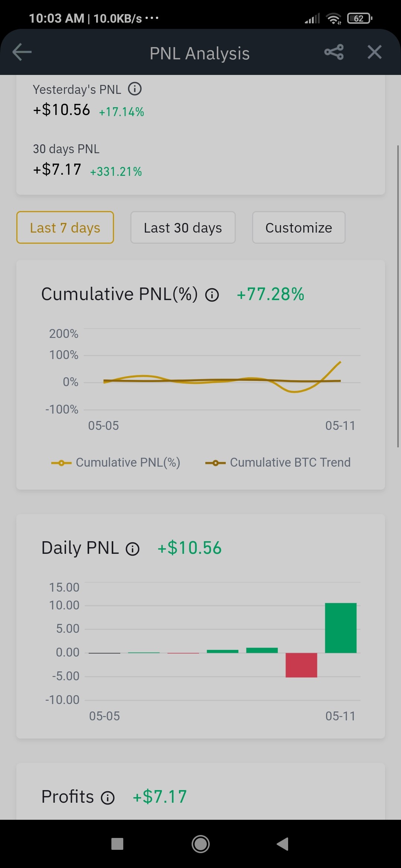
Task: Tap the +$7.17 30 days PNL value
Action: [57, 170]
